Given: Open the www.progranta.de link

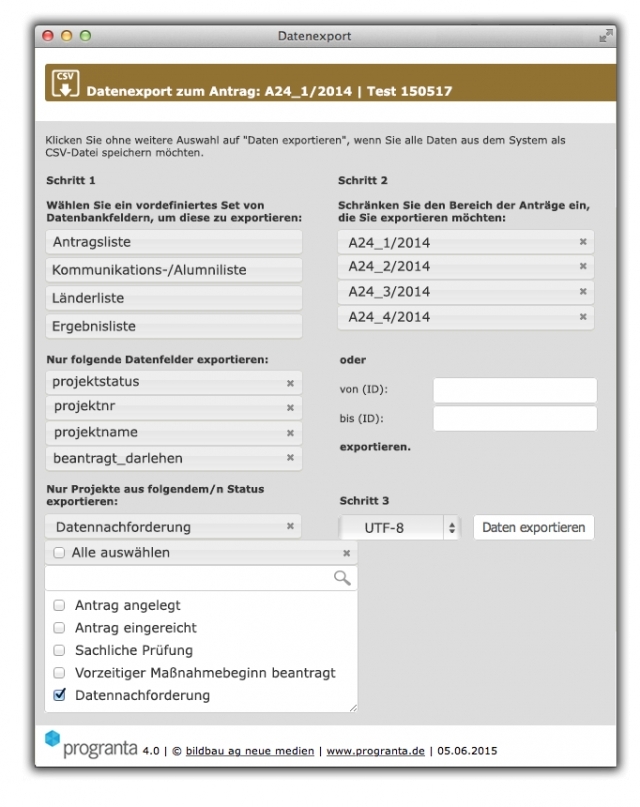Looking at the screenshot, I should point(375,751).
